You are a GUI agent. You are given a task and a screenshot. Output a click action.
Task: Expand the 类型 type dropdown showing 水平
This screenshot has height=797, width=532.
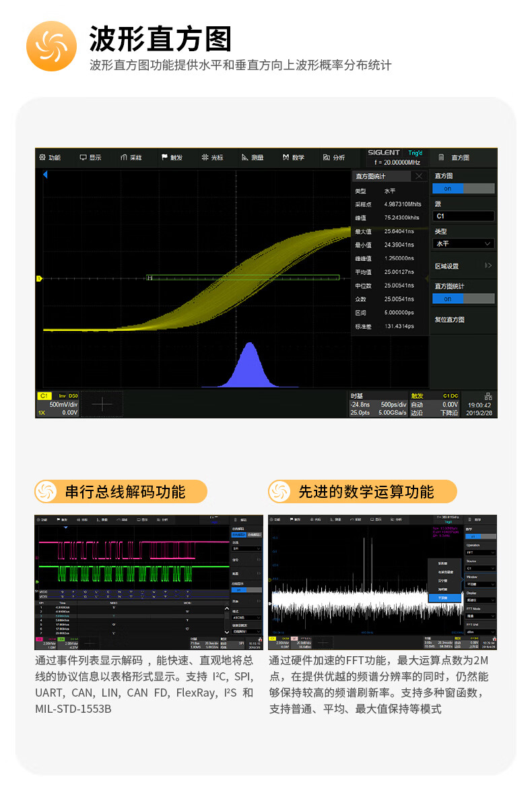(463, 244)
